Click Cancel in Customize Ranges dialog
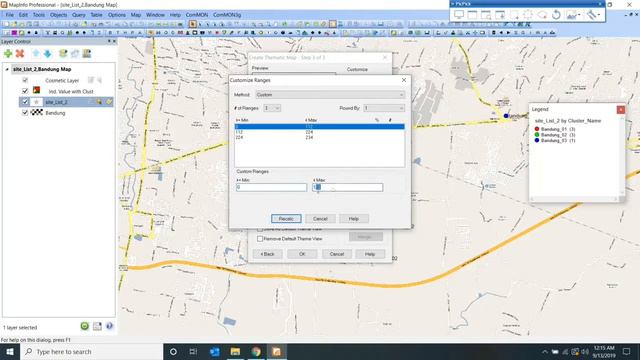Viewport: 640px width, 360px height. [320, 219]
